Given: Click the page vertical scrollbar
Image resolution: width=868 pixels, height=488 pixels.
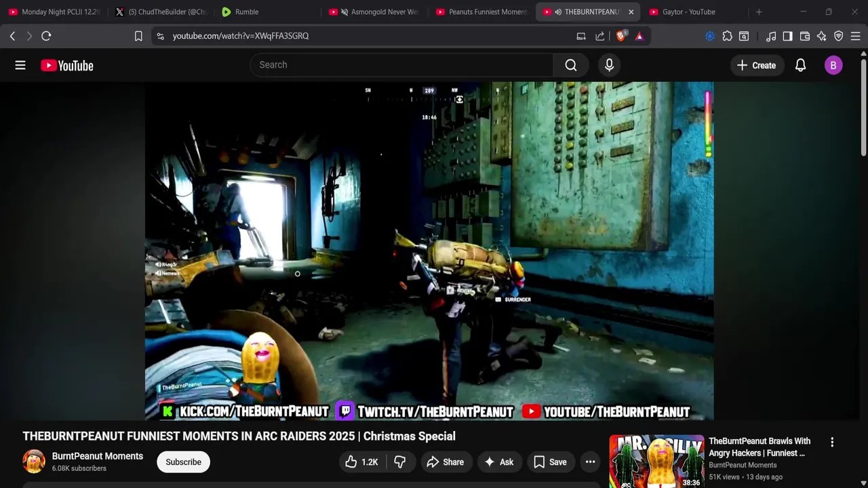Looking at the screenshot, I should point(863,108).
